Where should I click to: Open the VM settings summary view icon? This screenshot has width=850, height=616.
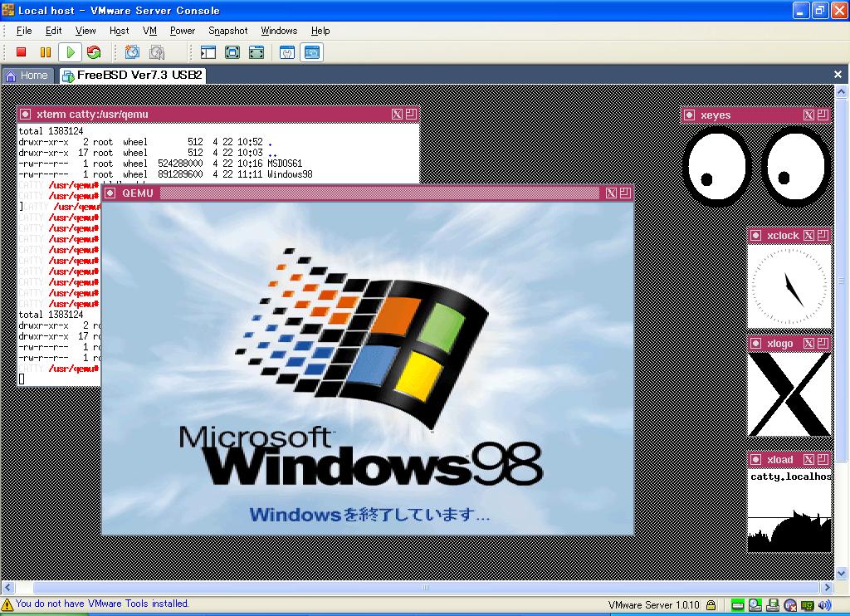click(x=286, y=52)
